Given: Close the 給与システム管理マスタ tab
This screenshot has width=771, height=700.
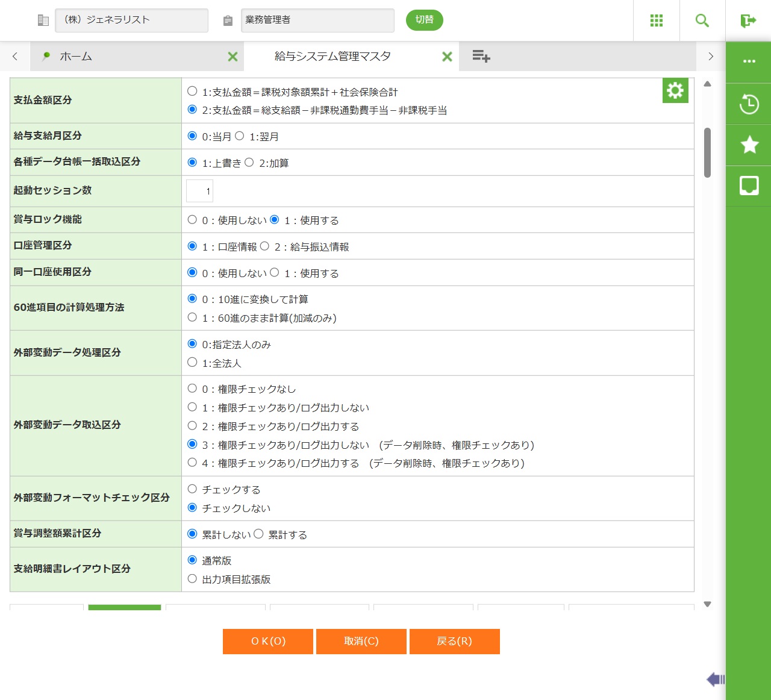Looking at the screenshot, I should (x=447, y=57).
